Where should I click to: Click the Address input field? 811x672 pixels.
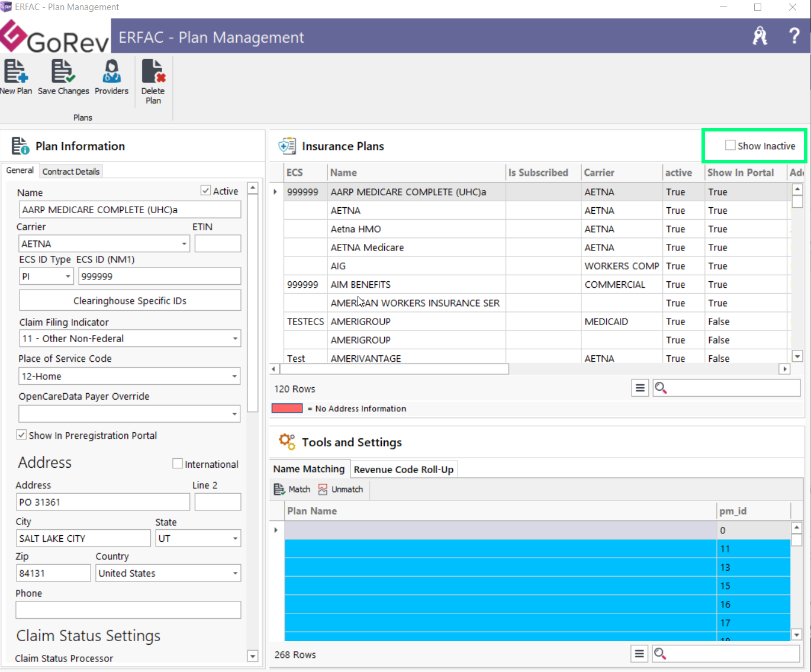tap(103, 502)
